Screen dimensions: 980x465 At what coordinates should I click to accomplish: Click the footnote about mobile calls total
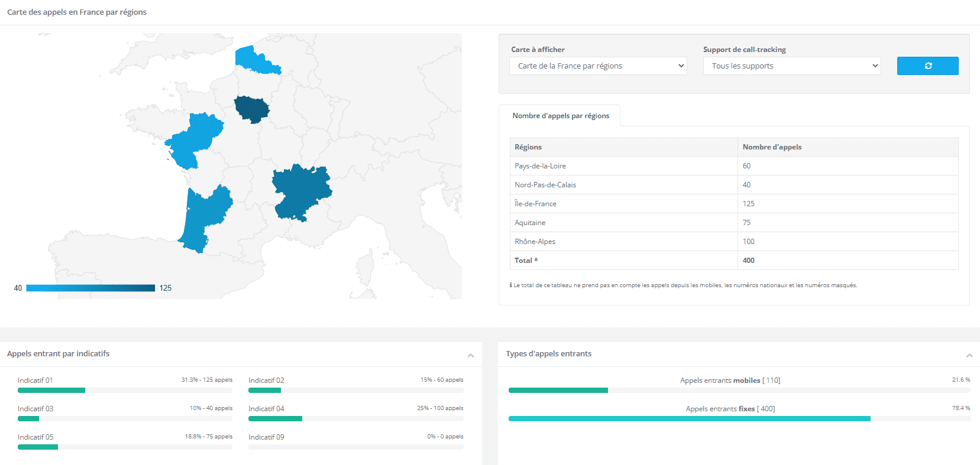tap(683, 285)
